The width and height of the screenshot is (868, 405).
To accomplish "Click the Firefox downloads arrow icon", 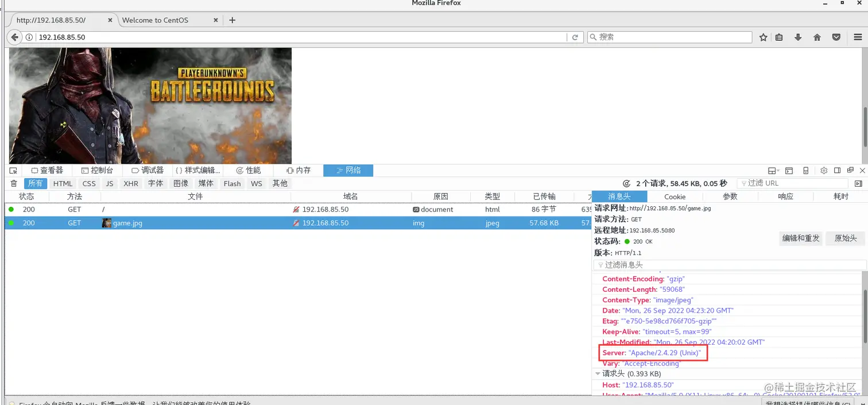I will (798, 37).
